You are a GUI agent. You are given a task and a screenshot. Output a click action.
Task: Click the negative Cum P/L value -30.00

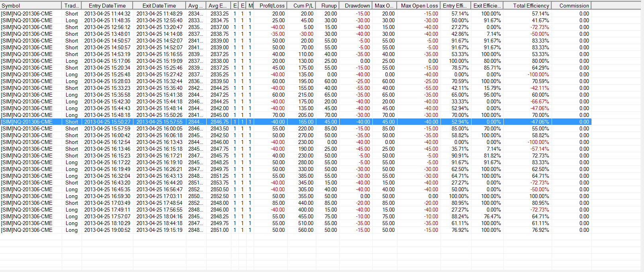[306, 34]
